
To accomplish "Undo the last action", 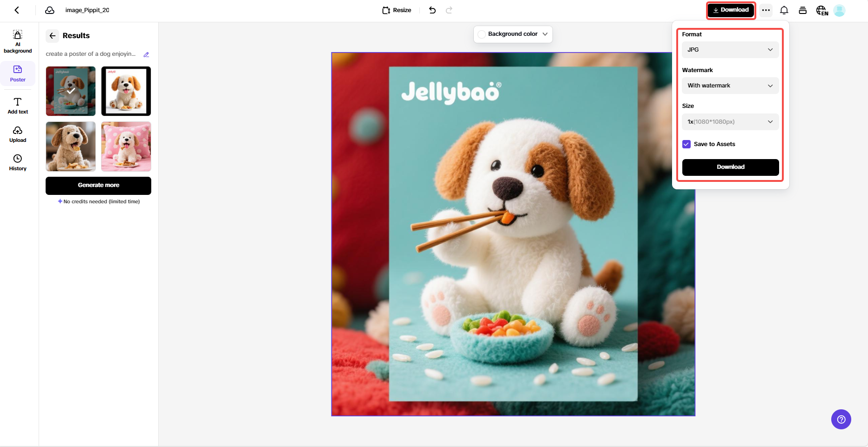I will tap(432, 10).
